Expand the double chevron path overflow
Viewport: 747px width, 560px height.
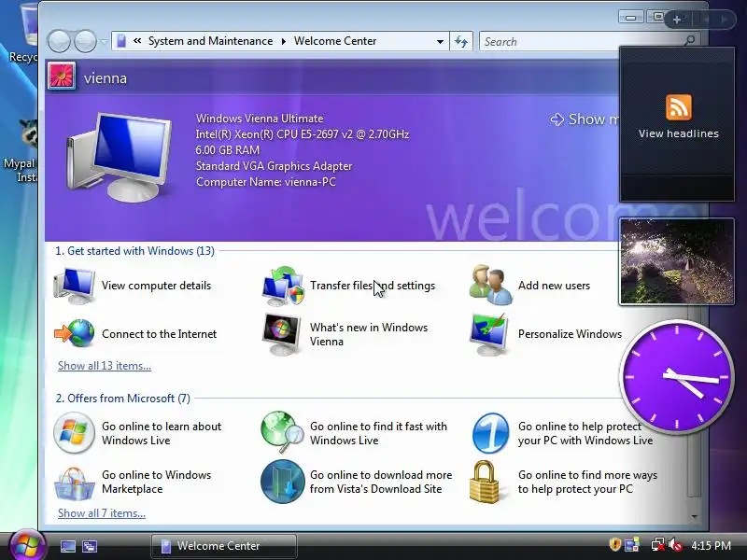click(x=137, y=41)
